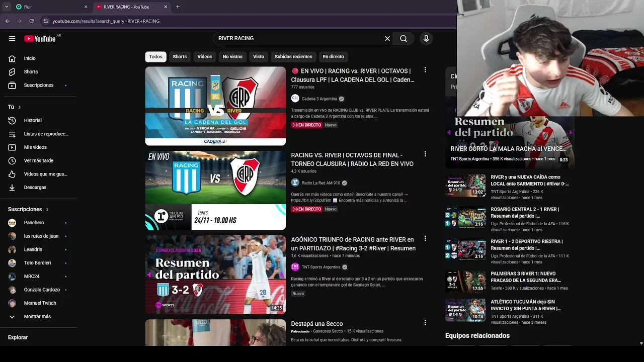Open options menu for AGÓNICO TRIUNFO video
This screenshot has width=644, height=362.
pyautogui.click(x=425, y=238)
